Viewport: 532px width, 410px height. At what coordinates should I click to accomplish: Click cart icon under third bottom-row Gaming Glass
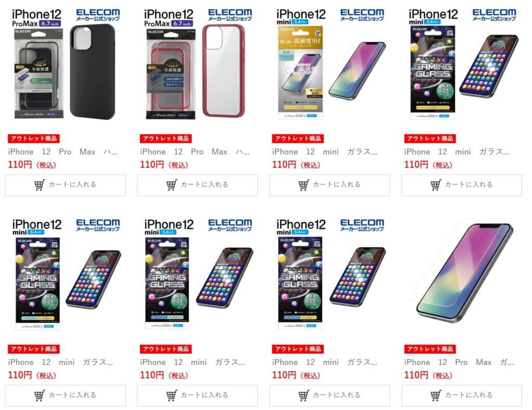(303, 395)
